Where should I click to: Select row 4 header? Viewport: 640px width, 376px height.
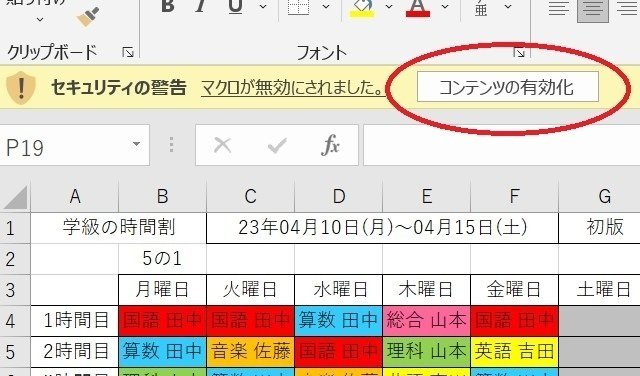(x=15, y=321)
